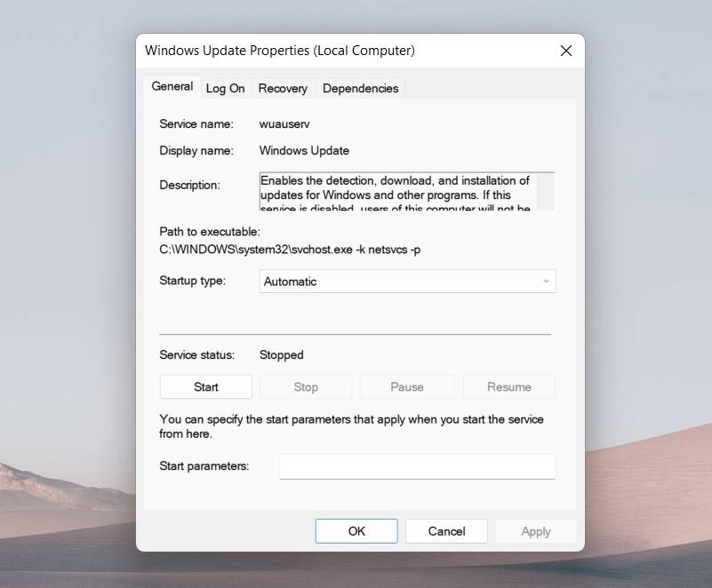Switch to the Log On tab

225,88
